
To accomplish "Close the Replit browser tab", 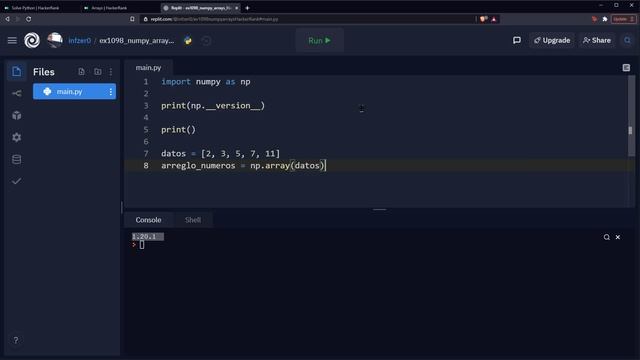I will click(x=236, y=8).
